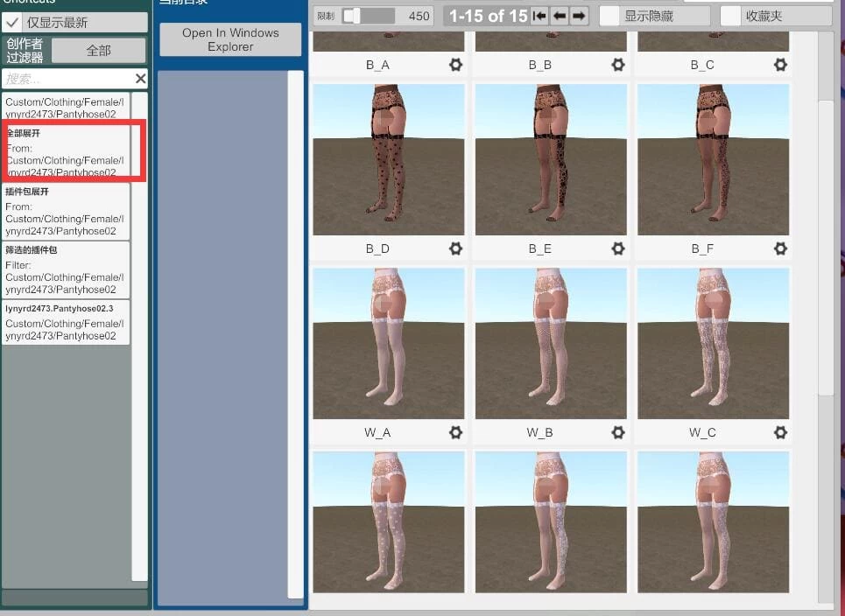This screenshot has height=616, width=845.
Task: Go to previous page arrow
Action: (x=560, y=15)
